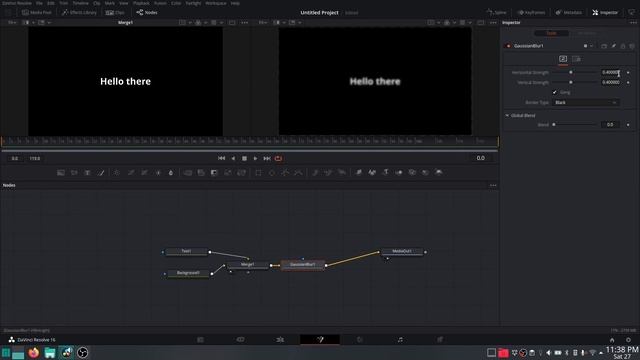This screenshot has width=640, height=360.
Task: Add a Transform node from the toolbar
Action: coord(241,173)
